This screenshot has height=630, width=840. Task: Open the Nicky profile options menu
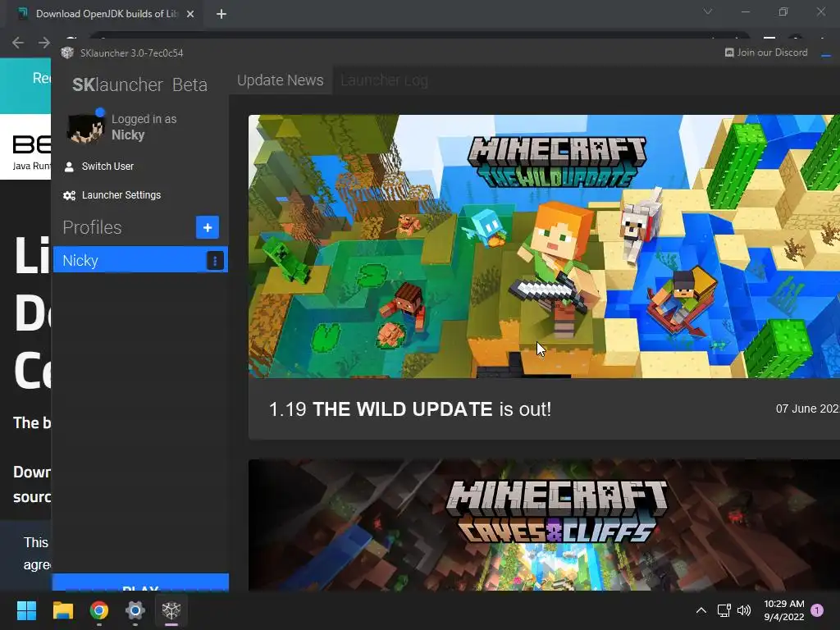click(215, 260)
